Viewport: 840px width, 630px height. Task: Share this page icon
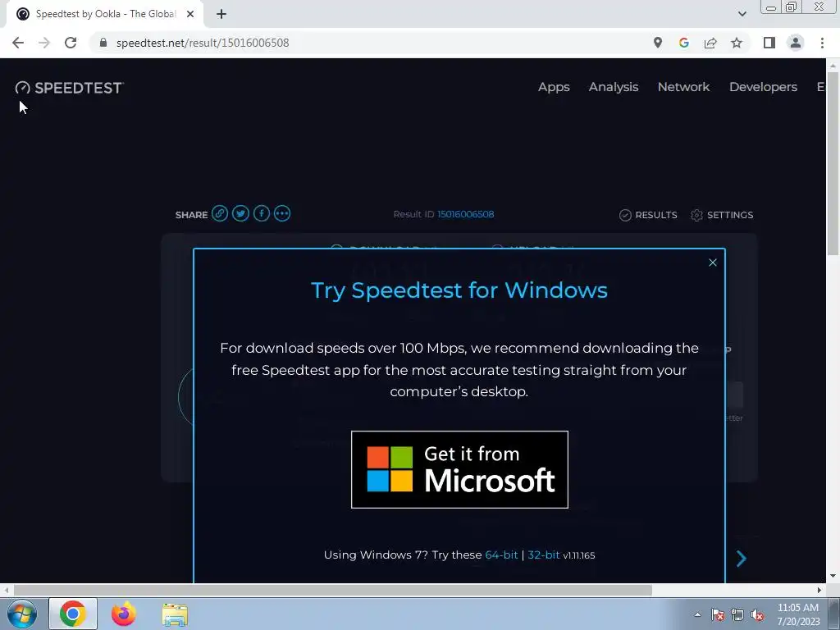click(x=710, y=43)
